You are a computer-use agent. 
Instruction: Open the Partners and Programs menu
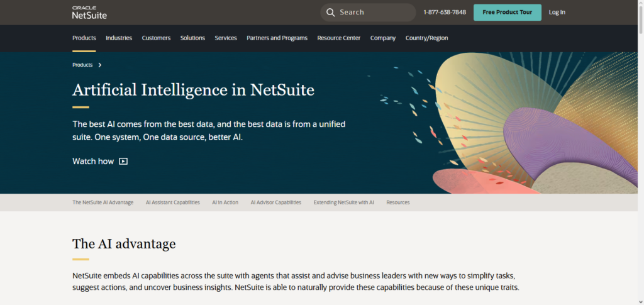coord(277,38)
